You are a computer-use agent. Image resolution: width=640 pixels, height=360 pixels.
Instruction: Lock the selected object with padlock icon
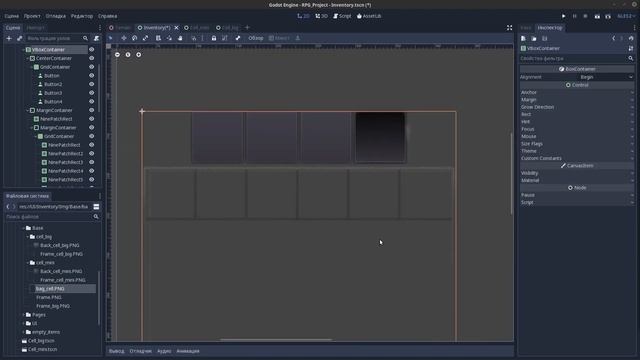[x=214, y=38]
